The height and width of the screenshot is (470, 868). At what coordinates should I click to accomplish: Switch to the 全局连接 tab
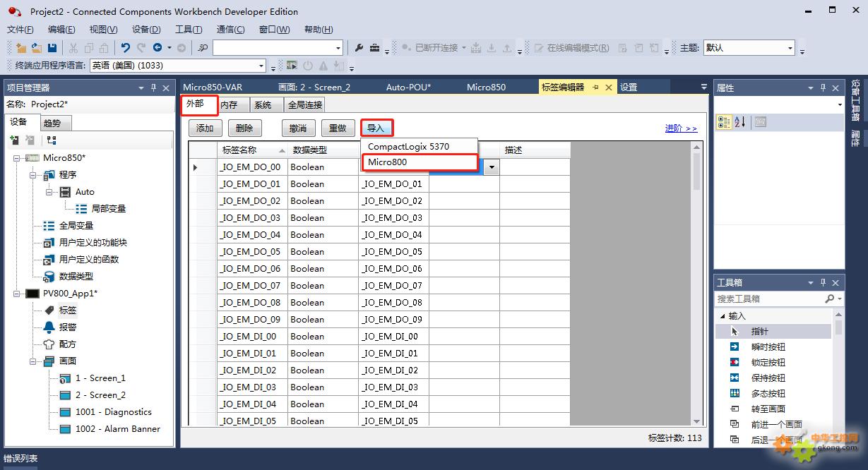305,105
